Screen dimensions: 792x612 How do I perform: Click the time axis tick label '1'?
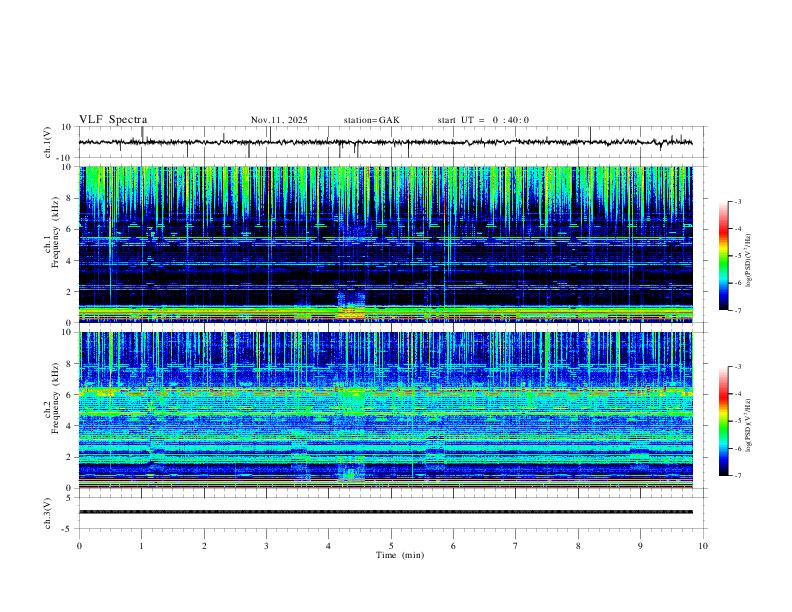point(141,546)
